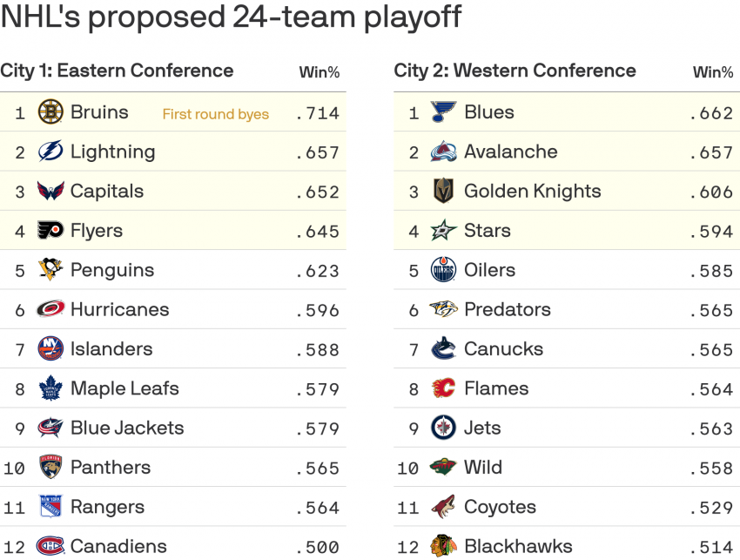This screenshot has height=560, width=740.
Task: Click the Eastern Conference Win% header
Action: (x=319, y=72)
